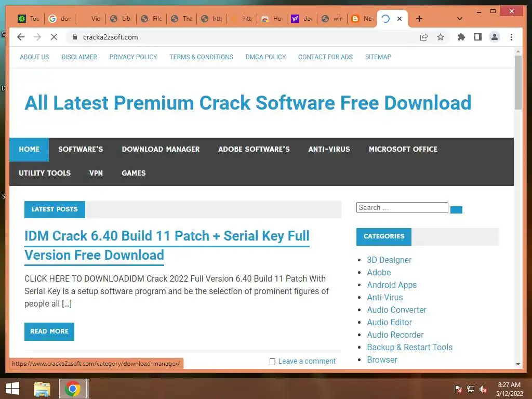Open the Adobe category
532x399 pixels.
tap(379, 272)
